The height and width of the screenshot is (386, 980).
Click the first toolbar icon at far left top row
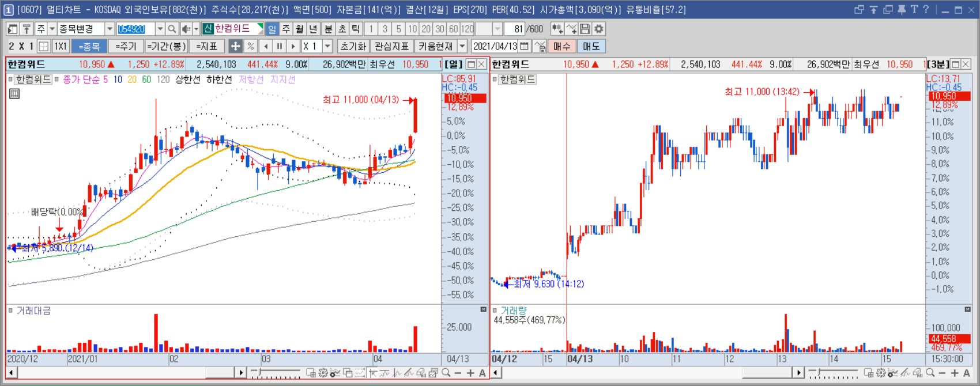pyautogui.click(x=12, y=29)
